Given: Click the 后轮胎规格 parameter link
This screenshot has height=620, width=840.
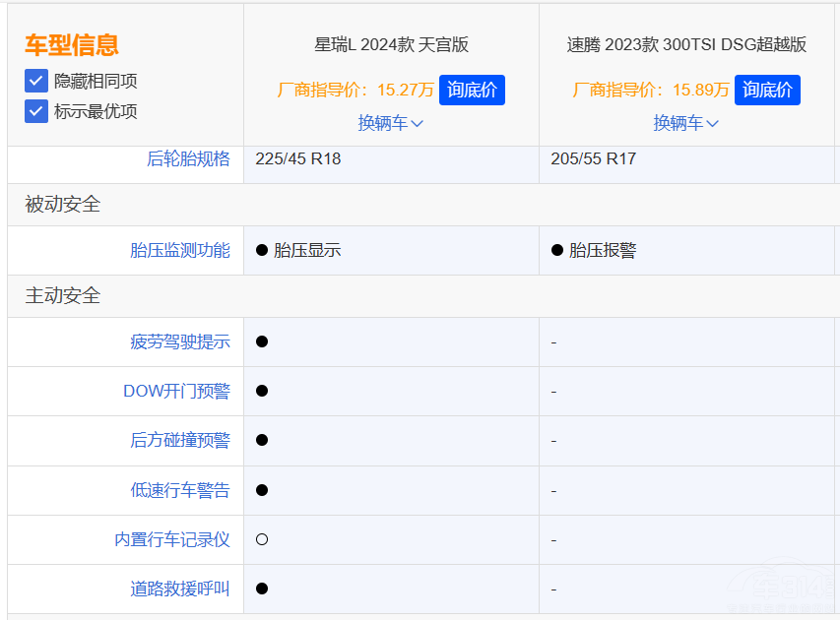Looking at the screenshot, I should tap(187, 158).
